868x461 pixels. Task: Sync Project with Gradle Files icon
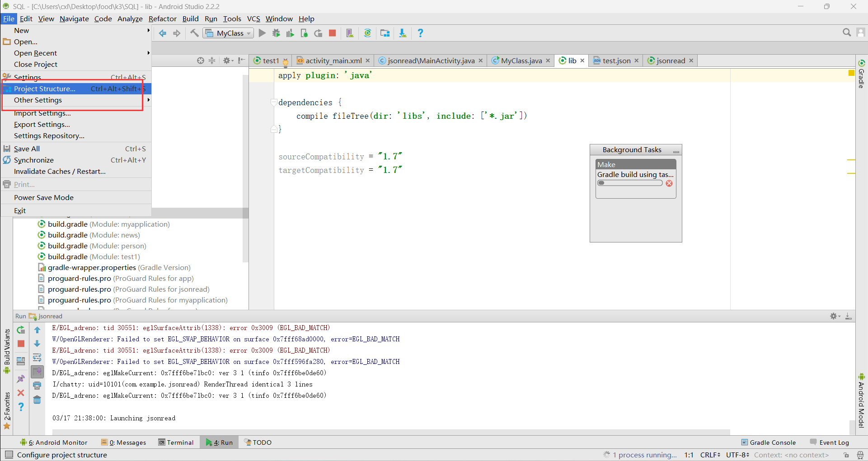(368, 33)
